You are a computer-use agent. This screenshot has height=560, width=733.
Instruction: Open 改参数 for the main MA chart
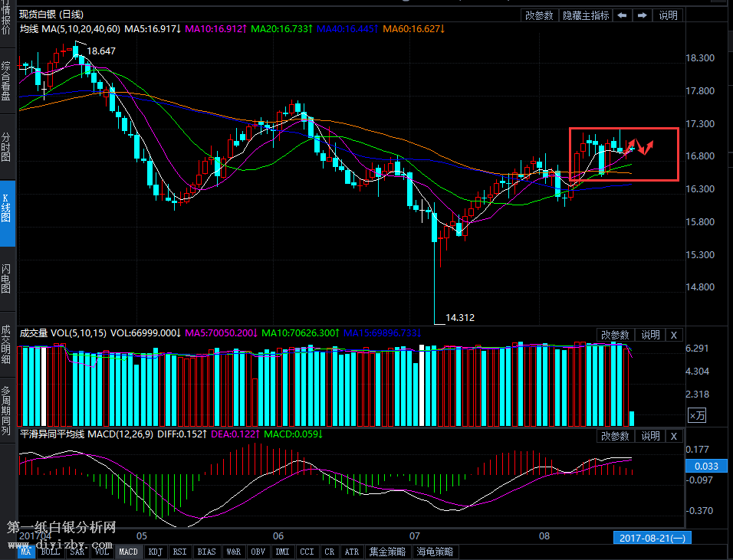click(539, 15)
